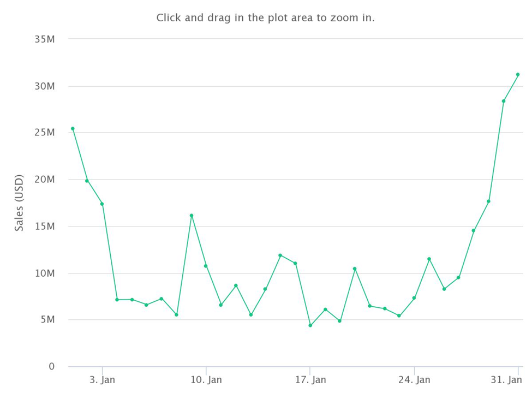Click the 3. Jan axis label
Screen dimensions: 532x399
click(x=102, y=380)
